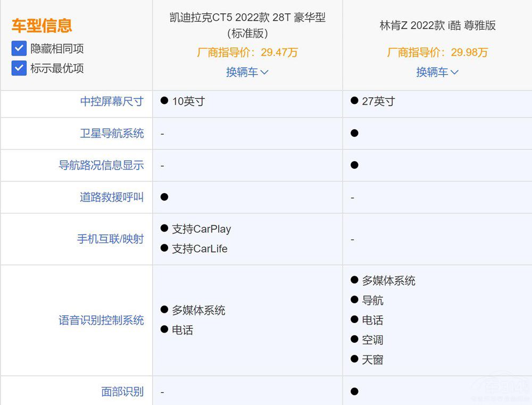Click the 中控屏幕尺寸 row label
This screenshot has height=405, width=532.
tap(112, 102)
